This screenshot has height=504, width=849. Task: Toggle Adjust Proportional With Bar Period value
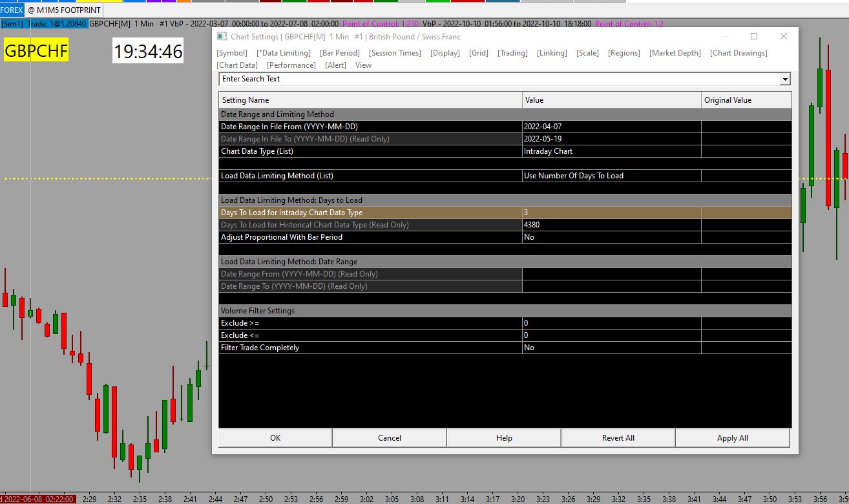pyautogui.click(x=611, y=237)
